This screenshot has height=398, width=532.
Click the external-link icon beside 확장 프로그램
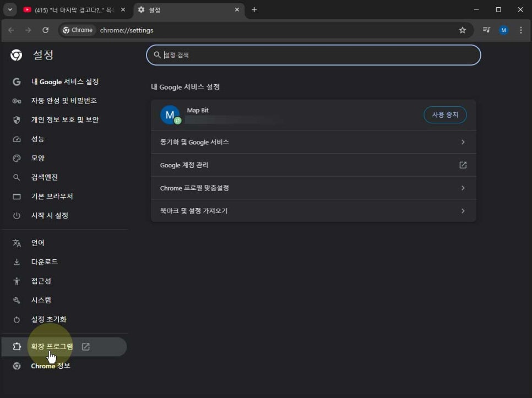point(86,347)
